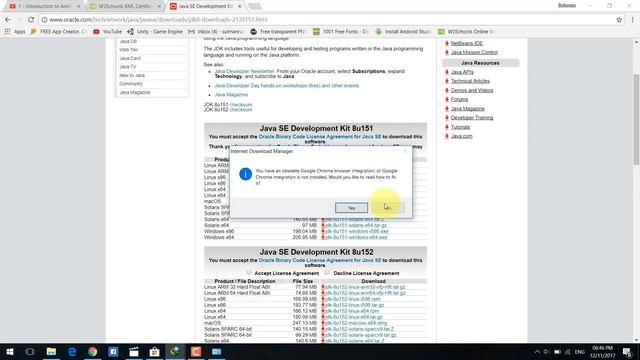Click Java Magazine link under See also
The height and width of the screenshot is (360, 640).
click(231, 95)
